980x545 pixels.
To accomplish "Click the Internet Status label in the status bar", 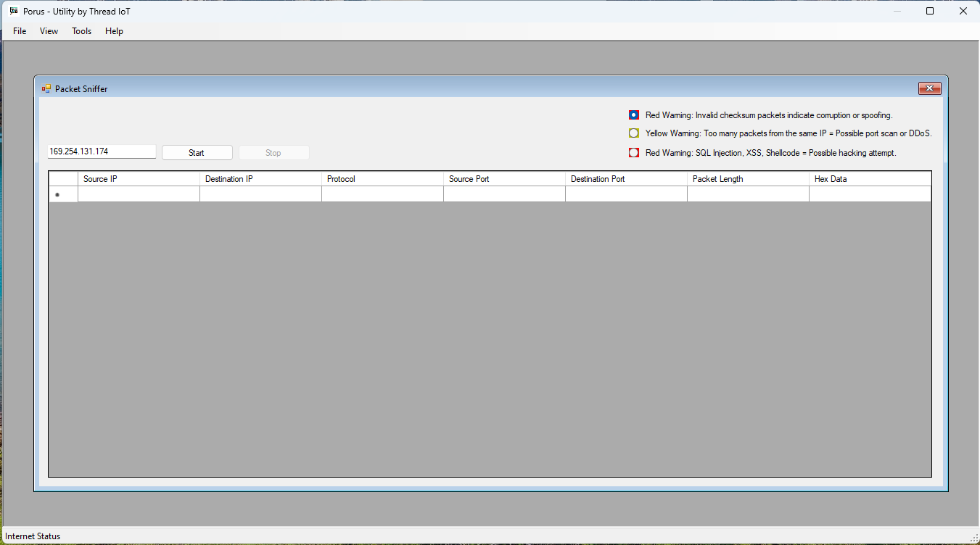I will (x=33, y=536).
